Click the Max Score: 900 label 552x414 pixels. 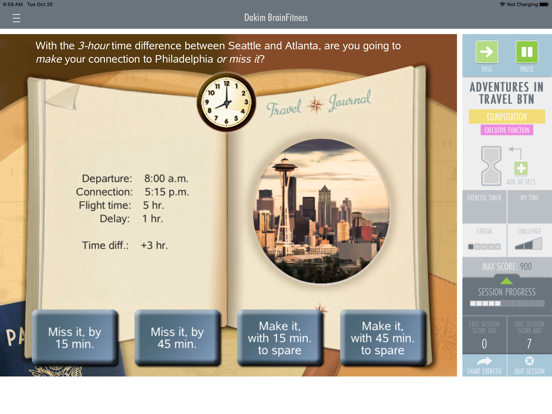[x=507, y=266]
